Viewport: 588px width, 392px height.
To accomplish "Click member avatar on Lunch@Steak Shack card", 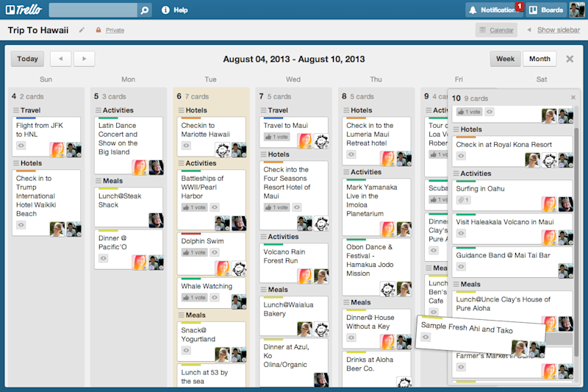I will pos(156,221).
